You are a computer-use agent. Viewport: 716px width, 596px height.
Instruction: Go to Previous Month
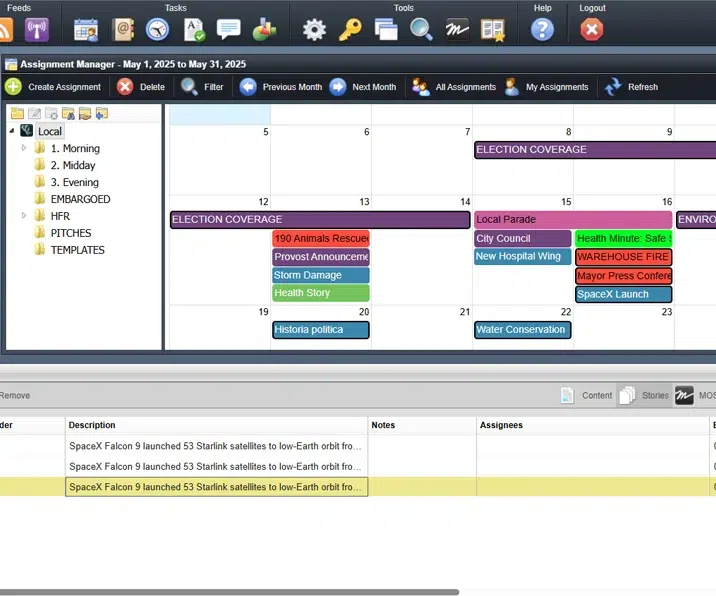tap(281, 87)
